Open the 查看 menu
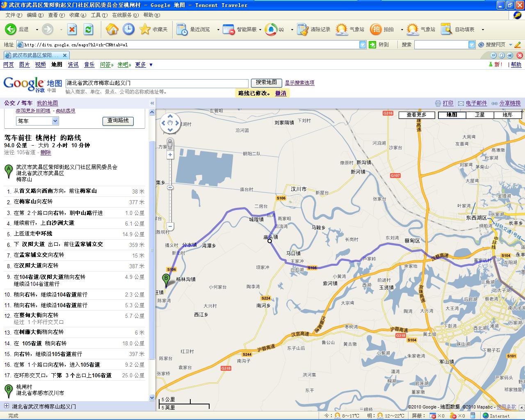525x420 pixels. pos(56,15)
